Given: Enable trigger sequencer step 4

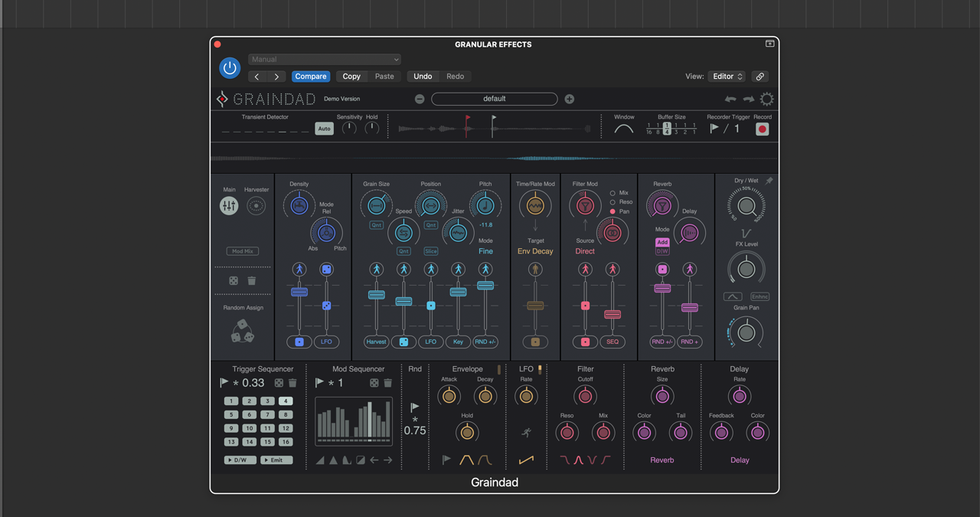Looking at the screenshot, I should click(x=286, y=401).
